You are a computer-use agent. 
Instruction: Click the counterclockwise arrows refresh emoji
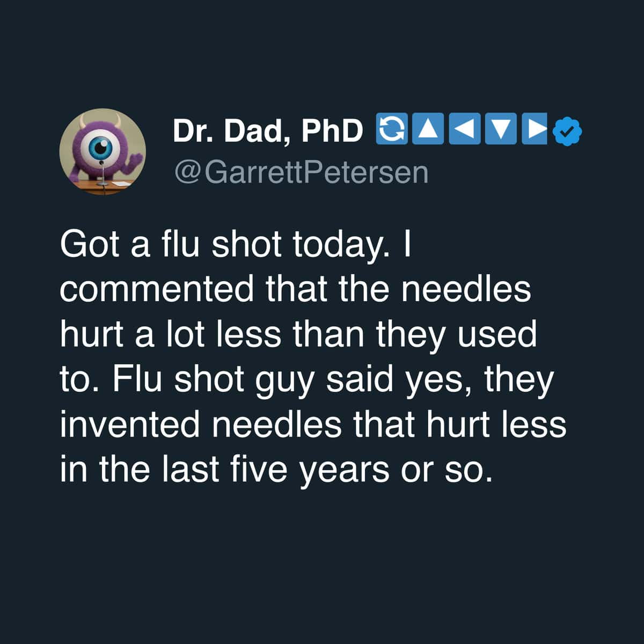(392, 129)
